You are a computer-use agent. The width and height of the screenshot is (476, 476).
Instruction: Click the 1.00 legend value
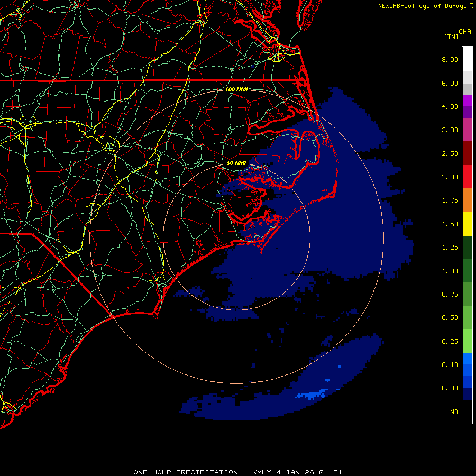[450, 271]
